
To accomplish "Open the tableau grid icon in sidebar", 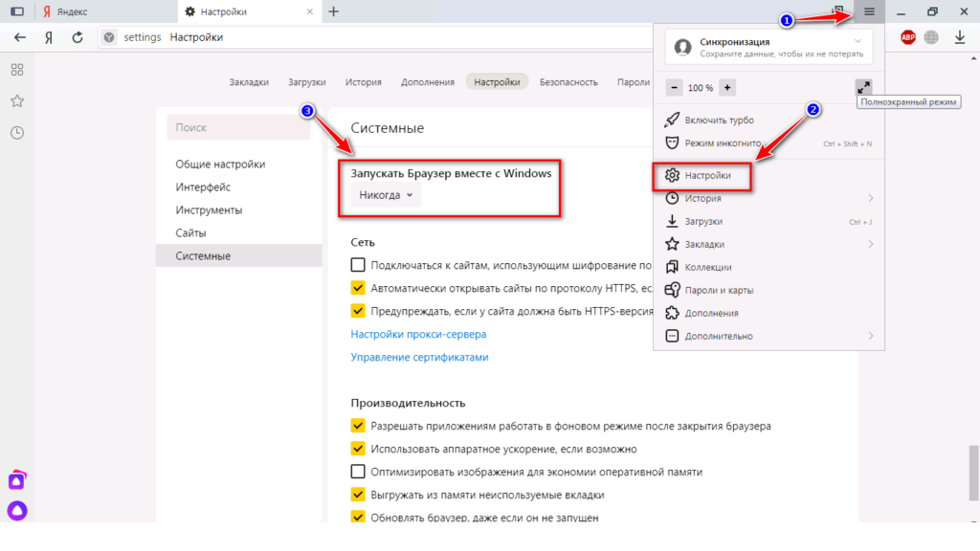I will (x=17, y=69).
